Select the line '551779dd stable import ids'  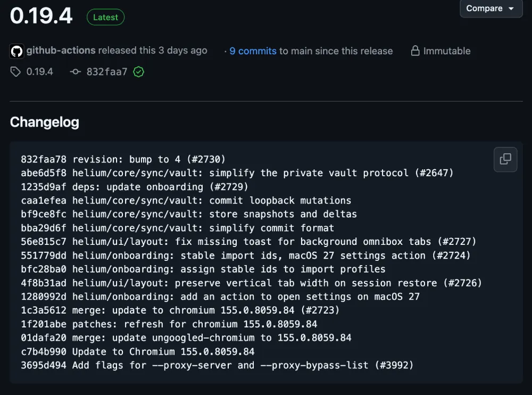pyautogui.click(x=246, y=256)
